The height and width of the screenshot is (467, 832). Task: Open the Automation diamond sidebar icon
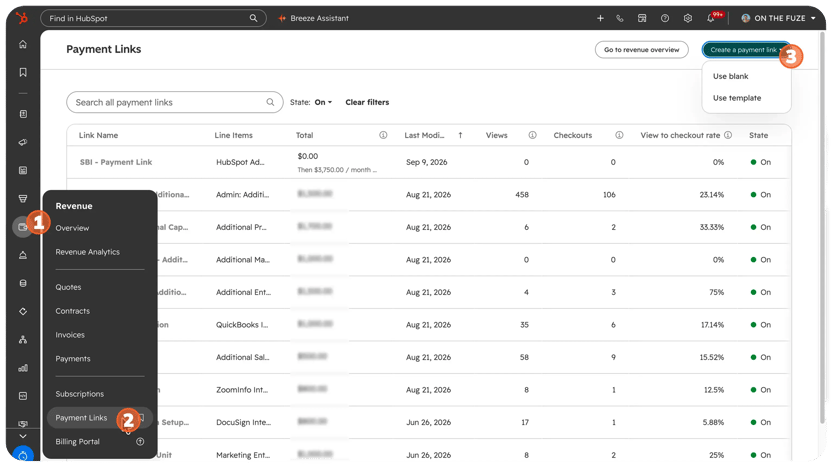(x=23, y=312)
